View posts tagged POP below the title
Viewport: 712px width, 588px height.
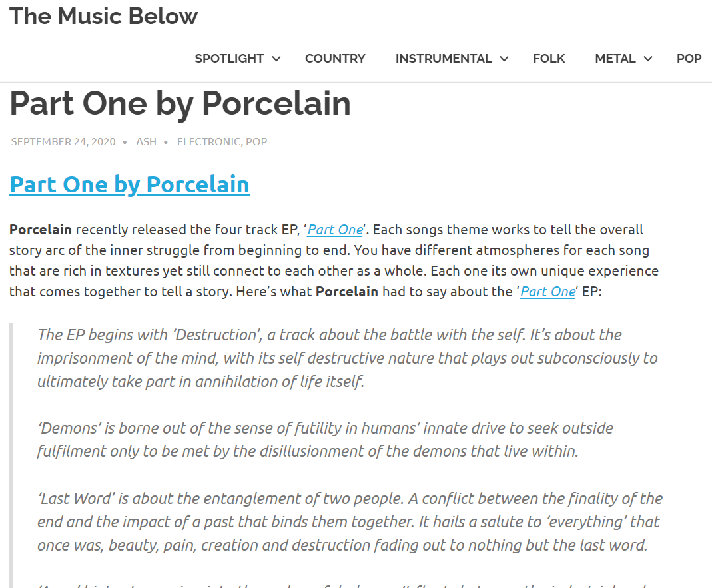click(257, 141)
